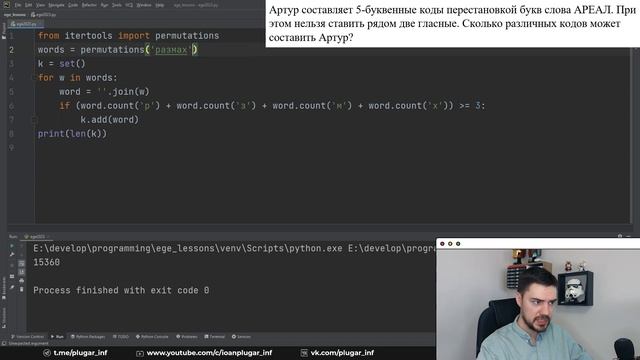Print console output with the printer icon
Image resolution: width=640 pixels, height=360 pixels.
pos(22,281)
